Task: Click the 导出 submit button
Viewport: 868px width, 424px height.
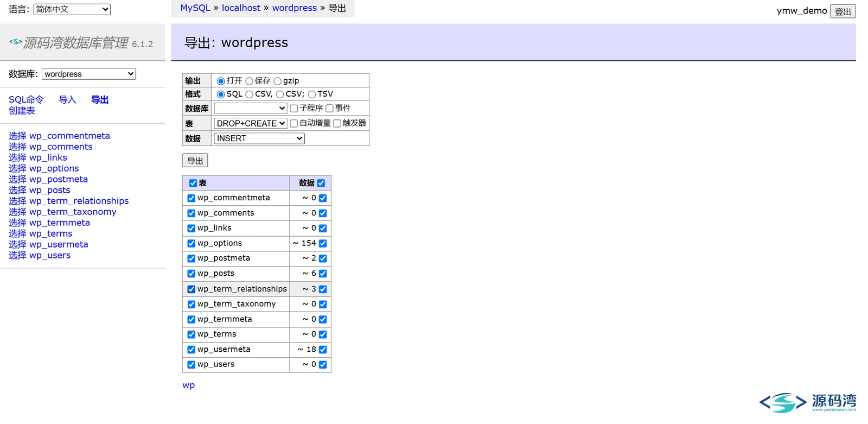Action: click(x=195, y=161)
